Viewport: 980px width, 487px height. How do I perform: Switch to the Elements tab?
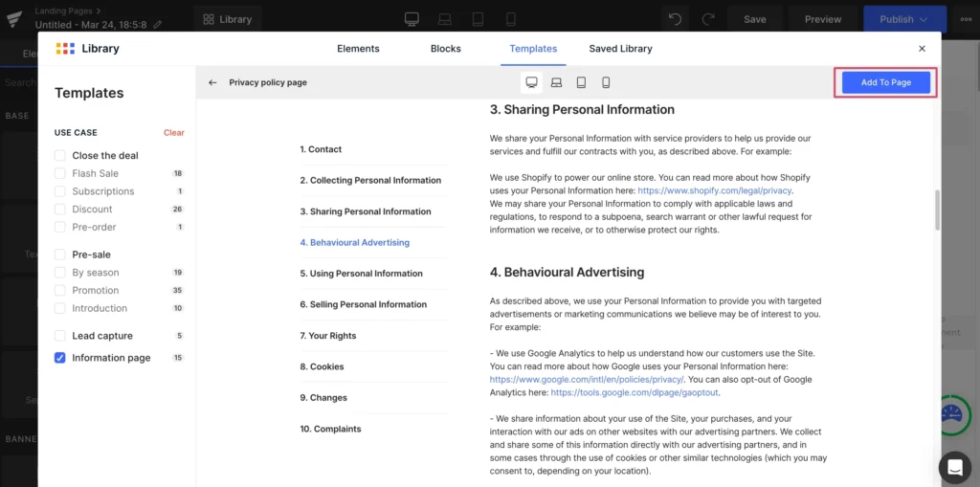(358, 49)
